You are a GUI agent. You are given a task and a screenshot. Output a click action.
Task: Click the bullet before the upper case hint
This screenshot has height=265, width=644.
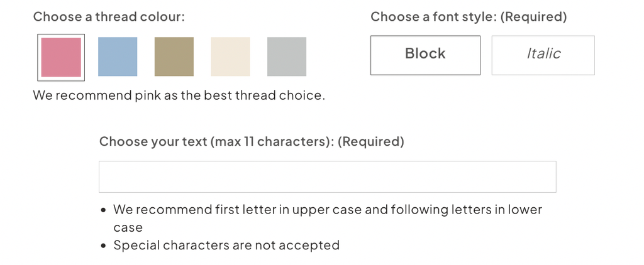click(x=104, y=210)
